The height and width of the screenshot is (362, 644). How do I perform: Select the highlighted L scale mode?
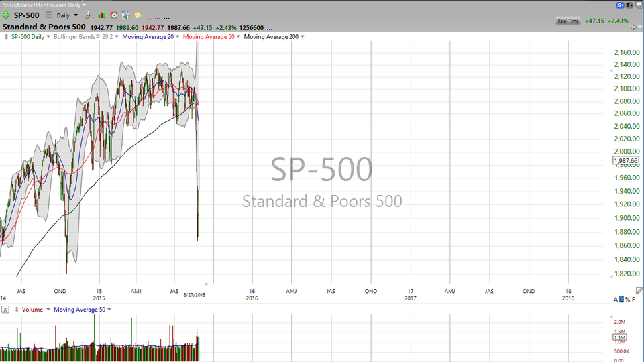(x=621, y=300)
